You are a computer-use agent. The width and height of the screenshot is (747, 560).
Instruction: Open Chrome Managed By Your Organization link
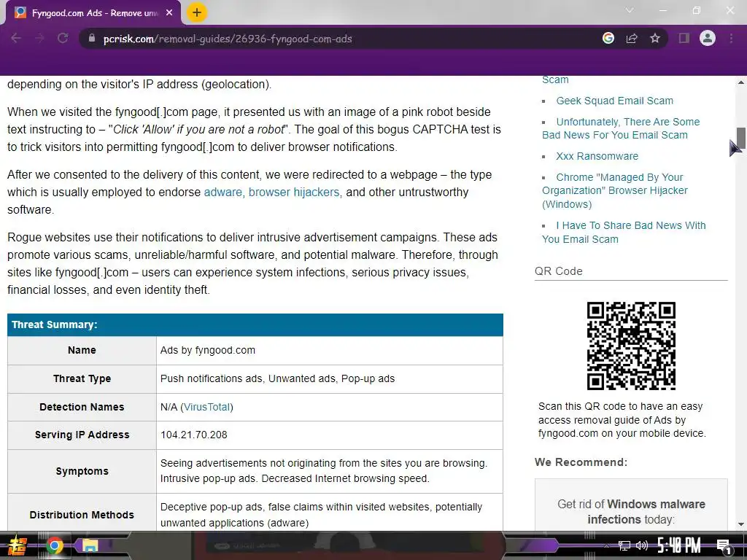coord(614,190)
